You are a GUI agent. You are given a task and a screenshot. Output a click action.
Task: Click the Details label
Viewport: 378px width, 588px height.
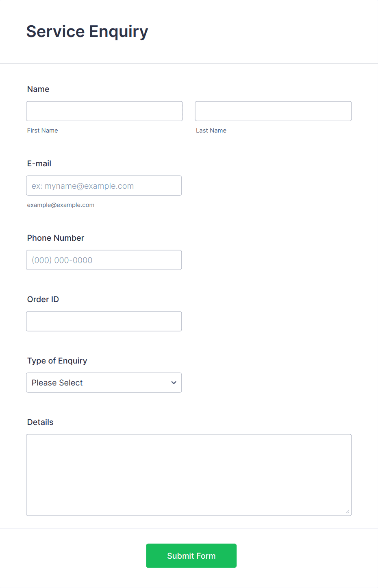[x=40, y=422]
